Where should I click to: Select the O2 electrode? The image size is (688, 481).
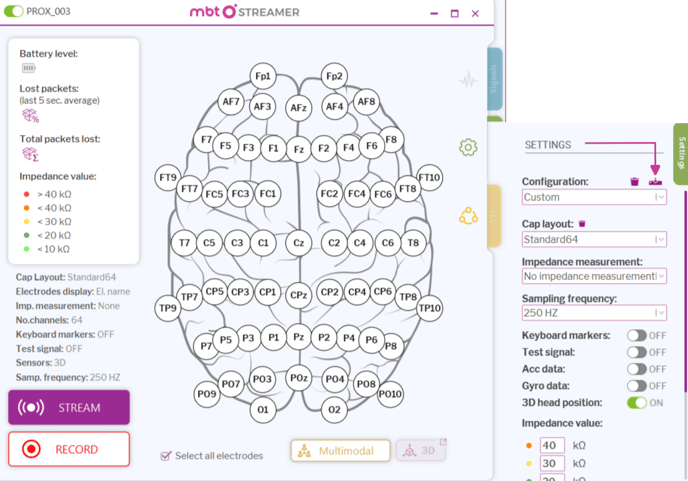pyautogui.click(x=334, y=409)
